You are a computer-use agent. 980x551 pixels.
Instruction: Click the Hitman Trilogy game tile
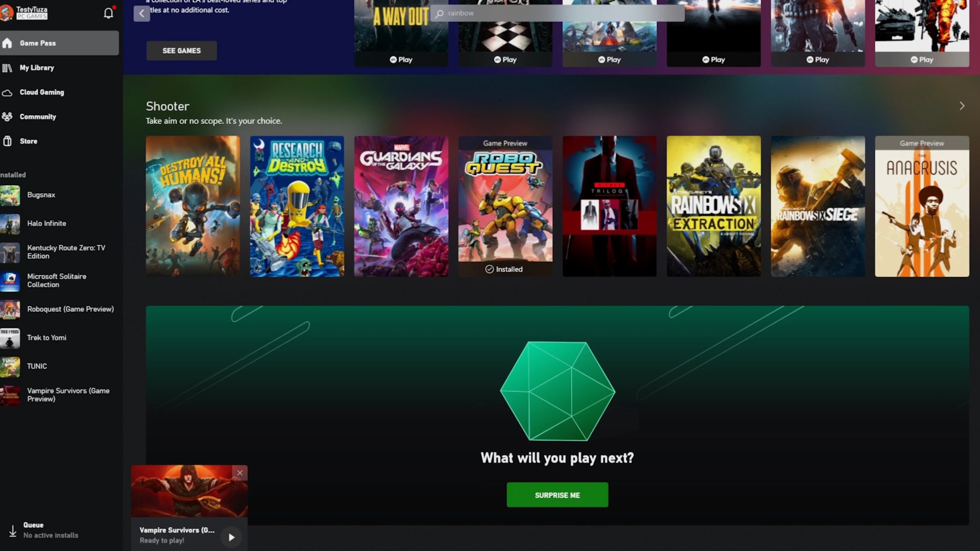coord(609,206)
